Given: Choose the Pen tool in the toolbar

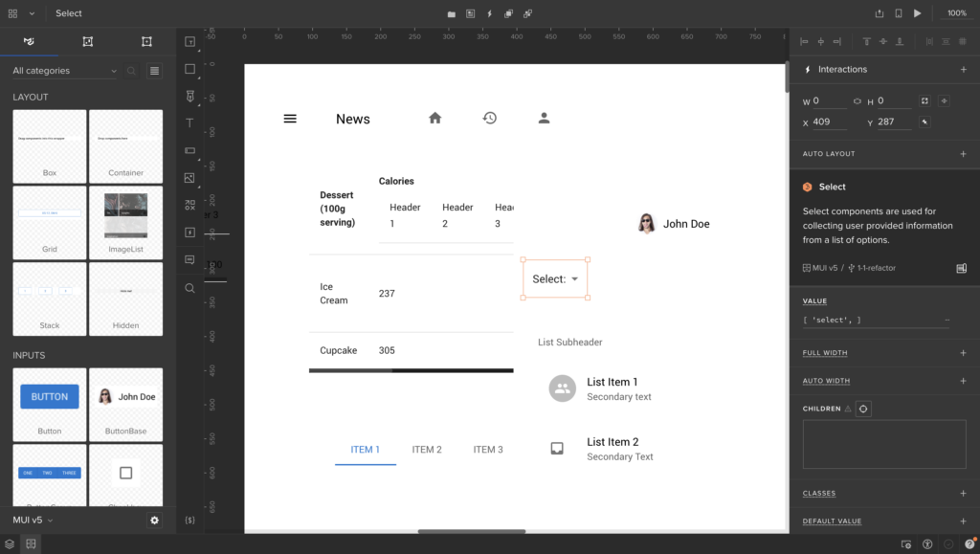Looking at the screenshot, I should pyautogui.click(x=189, y=97).
